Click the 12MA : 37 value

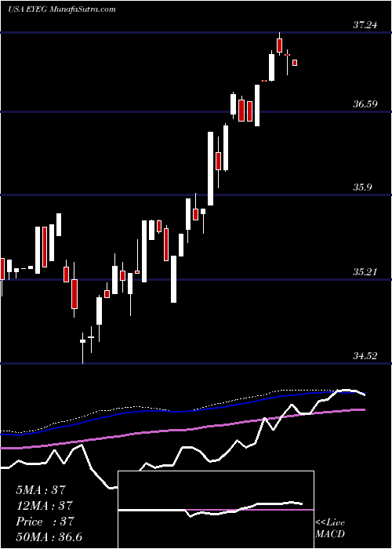pos(44,505)
